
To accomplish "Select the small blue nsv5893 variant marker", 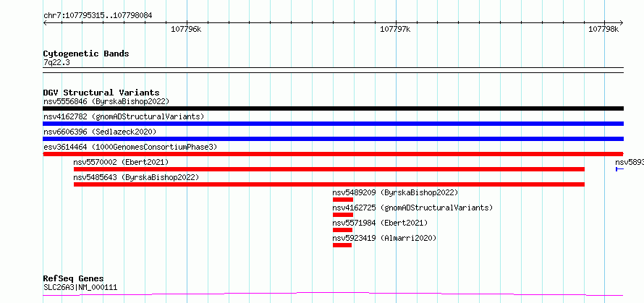I will (620, 169).
